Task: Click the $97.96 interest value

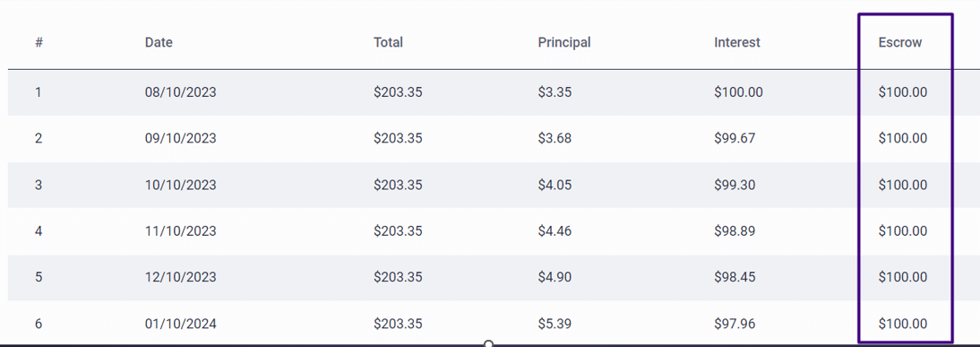Action: click(x=735, y=324)
